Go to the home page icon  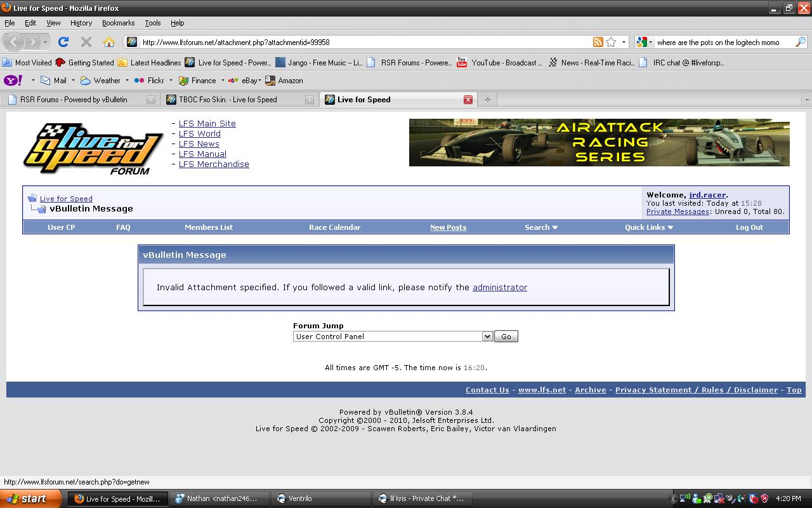(x=109, y=42)
